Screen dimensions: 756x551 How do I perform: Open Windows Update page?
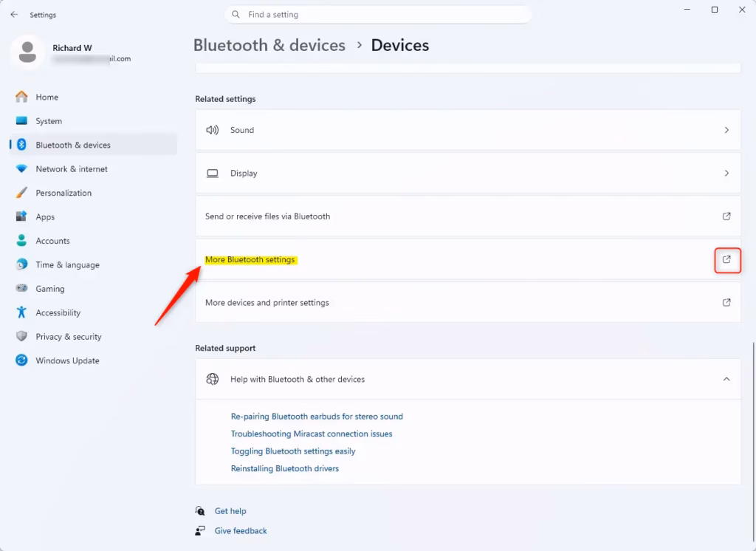(x=93, y=360)
